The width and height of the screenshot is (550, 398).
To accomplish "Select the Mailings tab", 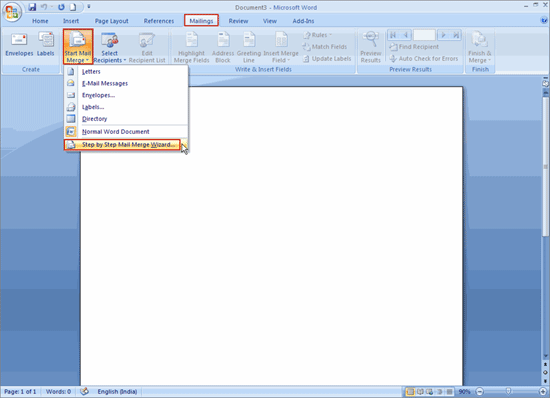I will tap(201, 21).
